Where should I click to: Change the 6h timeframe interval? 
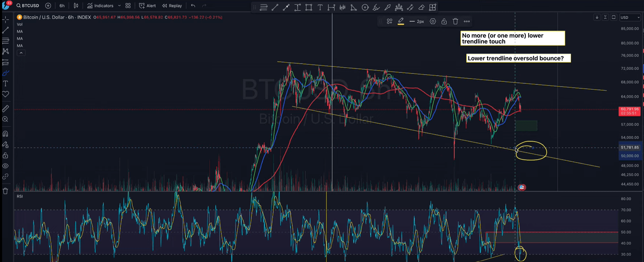tap(62, 6)
